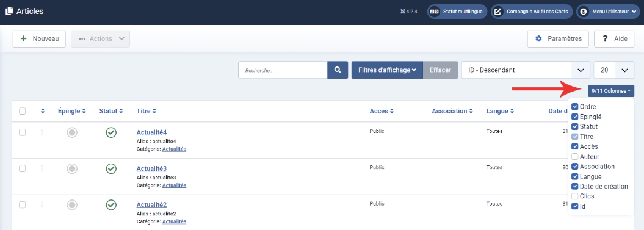Viewport: 644px width, 230px height.
Task: Uncheck the Id column checkbox
Action: point(575,206)
